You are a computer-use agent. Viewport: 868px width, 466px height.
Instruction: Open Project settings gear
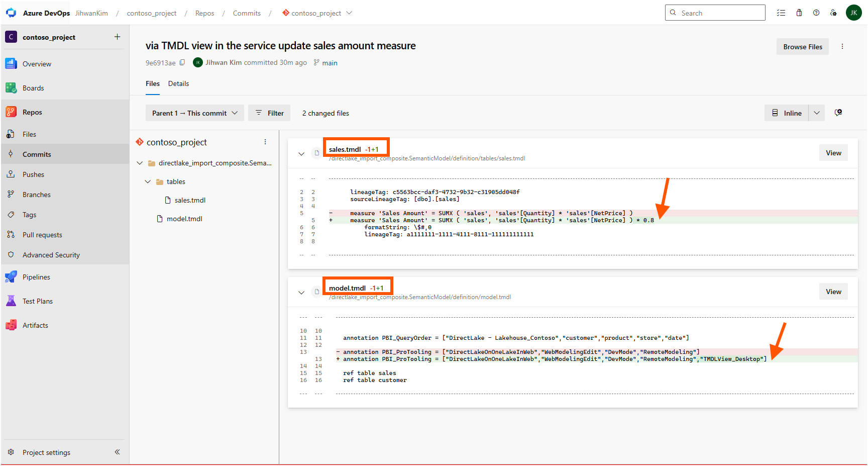11,452
